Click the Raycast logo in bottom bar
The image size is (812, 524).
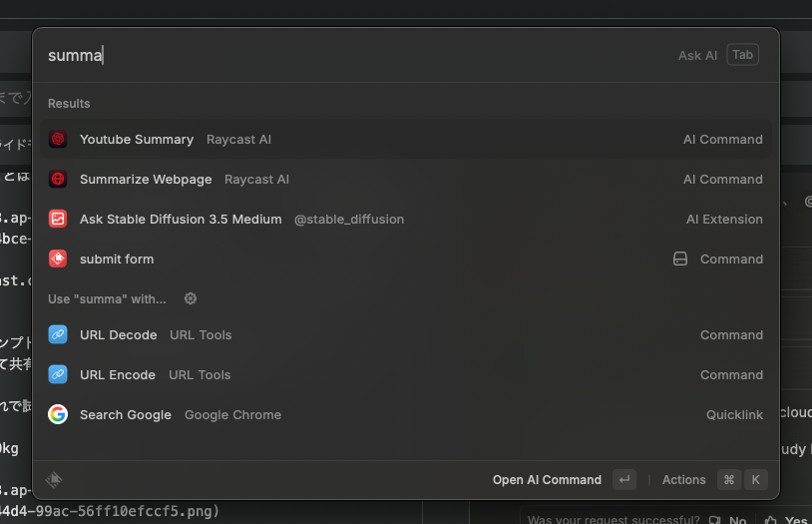point(54,480)
